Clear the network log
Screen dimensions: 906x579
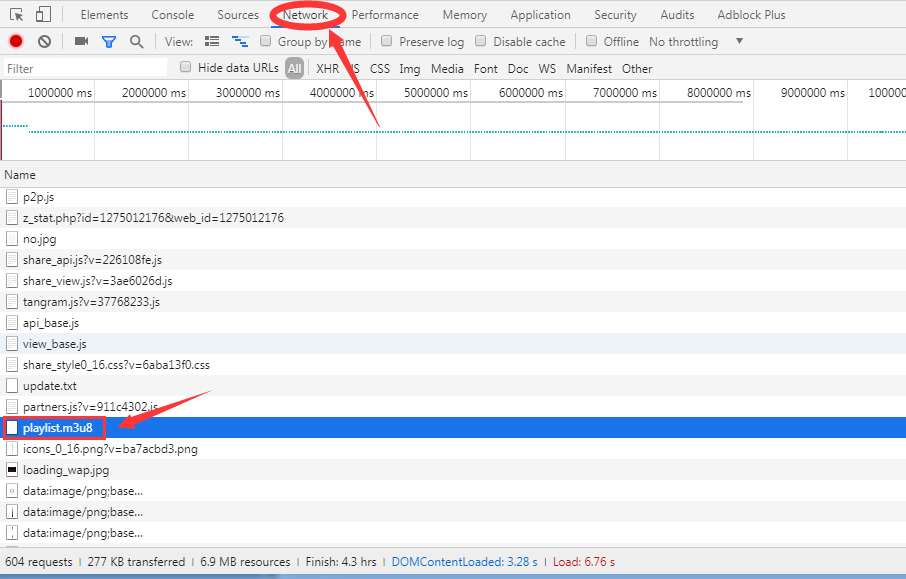click(44, 41)
